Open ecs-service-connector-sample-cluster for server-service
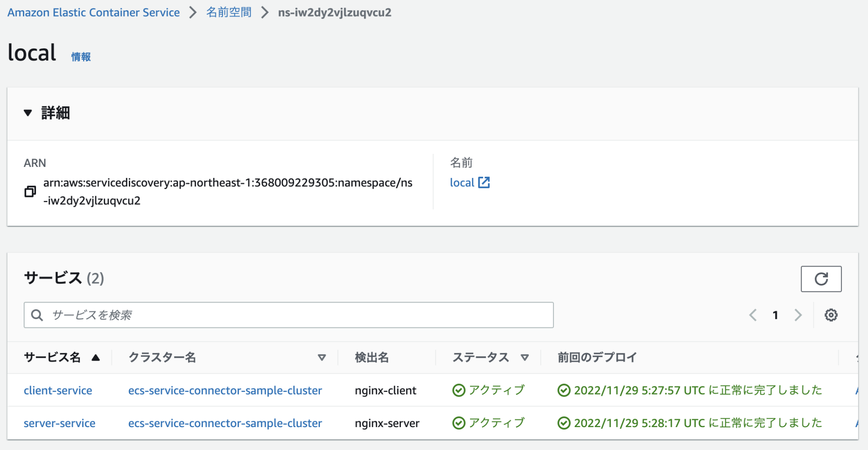The width and height of the screenshot is (868, 450). (225, 423)
